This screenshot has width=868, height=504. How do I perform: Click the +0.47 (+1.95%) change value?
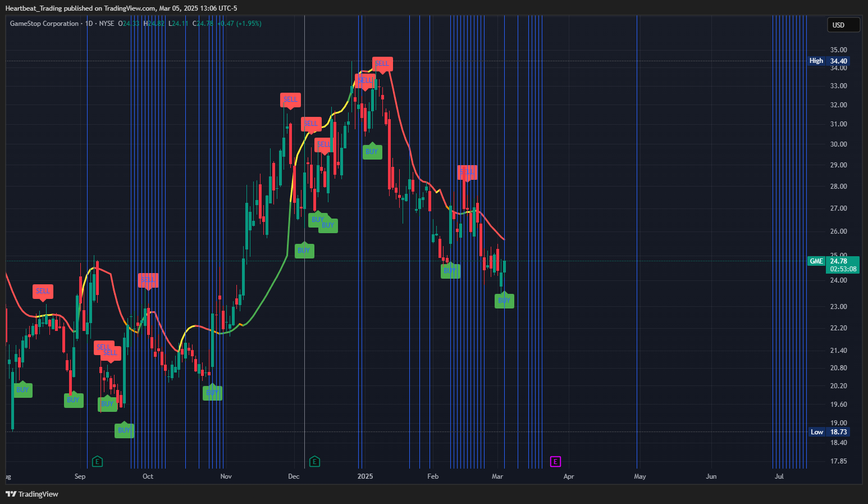239,24
